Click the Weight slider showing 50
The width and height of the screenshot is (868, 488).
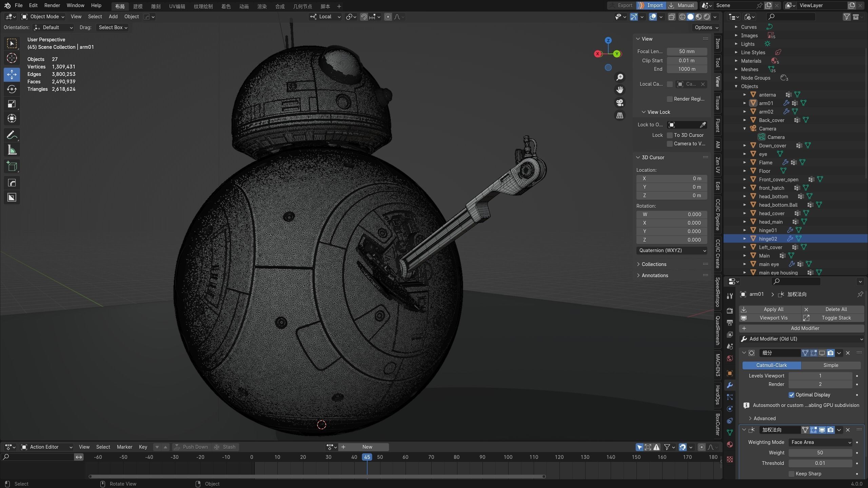[820, 453]
